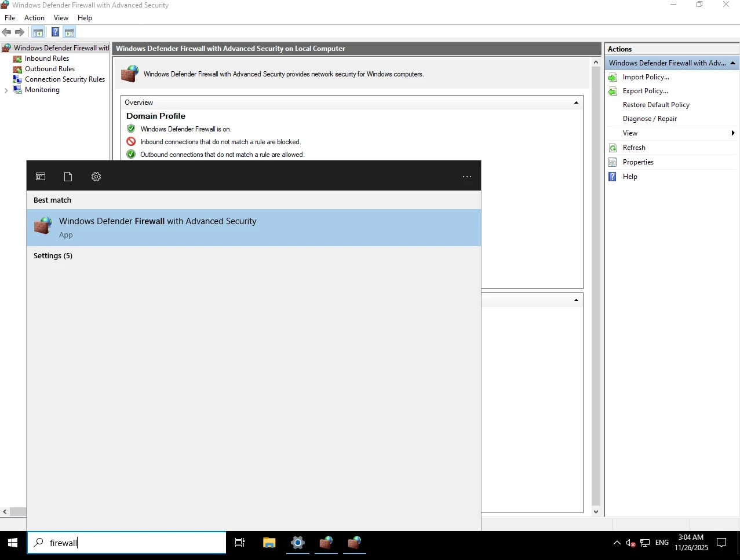Click Import Policy... in Actions pane
Screen dimensions: 740x560
[646, 77]
